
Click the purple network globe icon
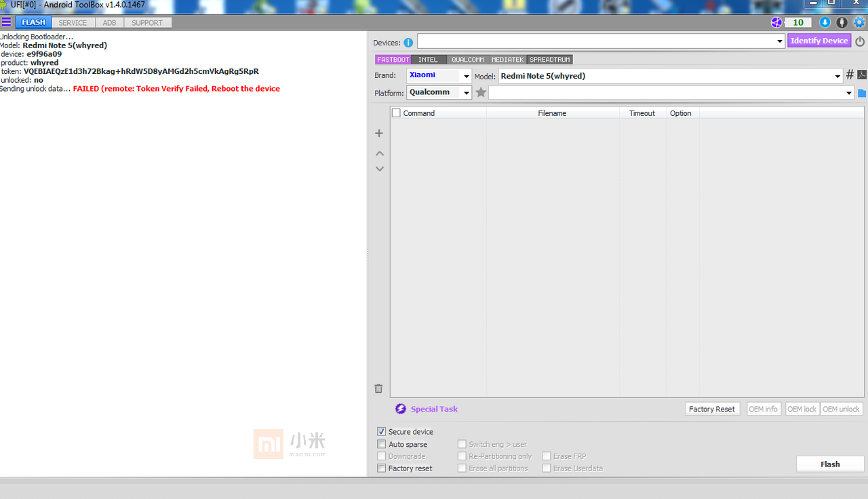(x=776, y=22)
